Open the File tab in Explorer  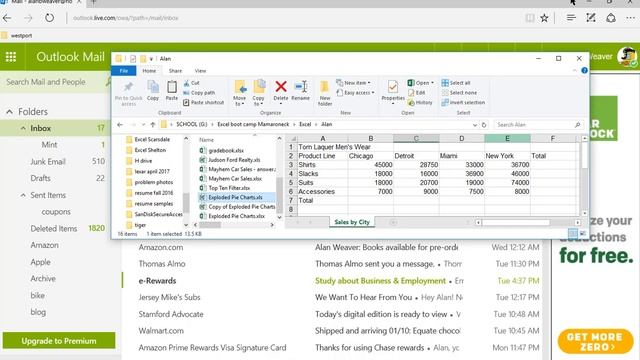tap(124, 71)
